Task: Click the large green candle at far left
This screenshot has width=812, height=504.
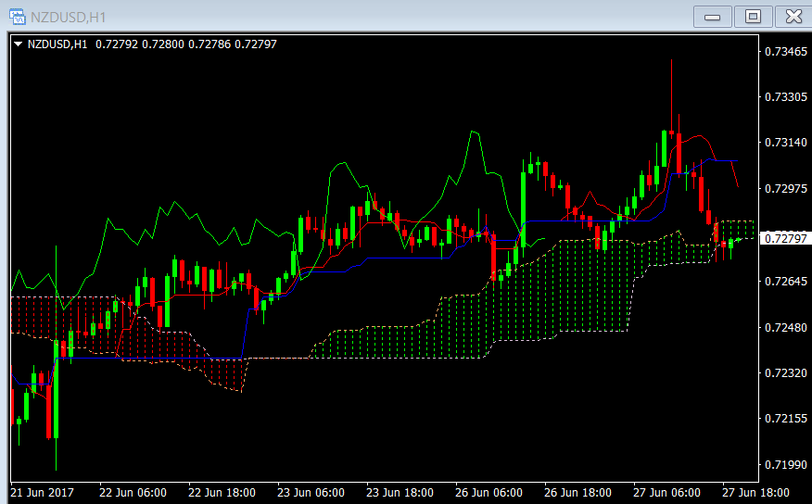Action: coord(56,389)
